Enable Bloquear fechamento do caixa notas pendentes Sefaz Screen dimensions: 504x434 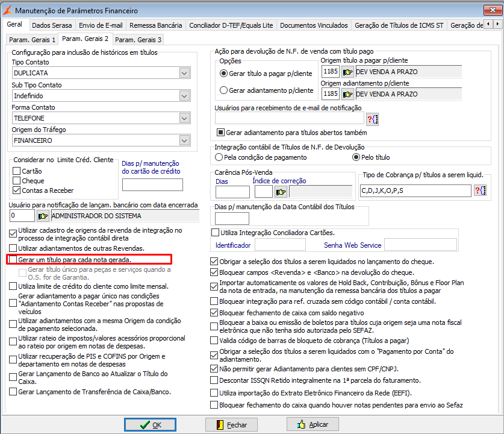[x=214, y=404]
